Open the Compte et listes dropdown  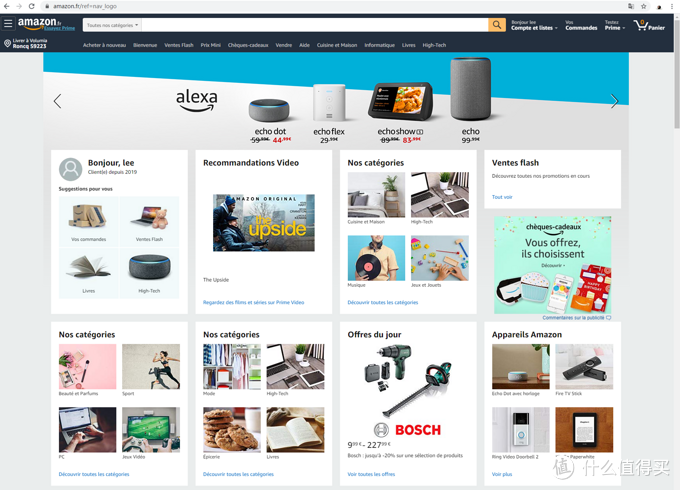pos(534,25)
